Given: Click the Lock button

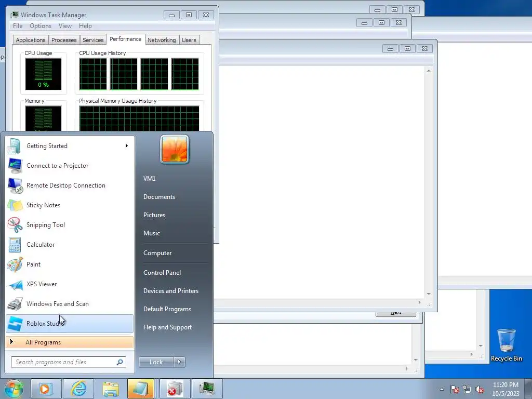Looking at the screenshot, I should 156,362.
